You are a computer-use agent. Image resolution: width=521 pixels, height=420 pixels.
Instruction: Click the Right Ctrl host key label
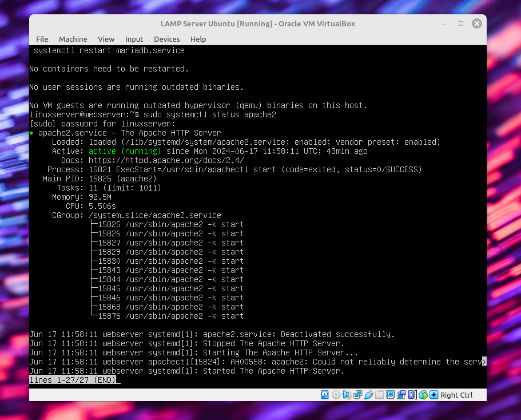tap(456, 395)
